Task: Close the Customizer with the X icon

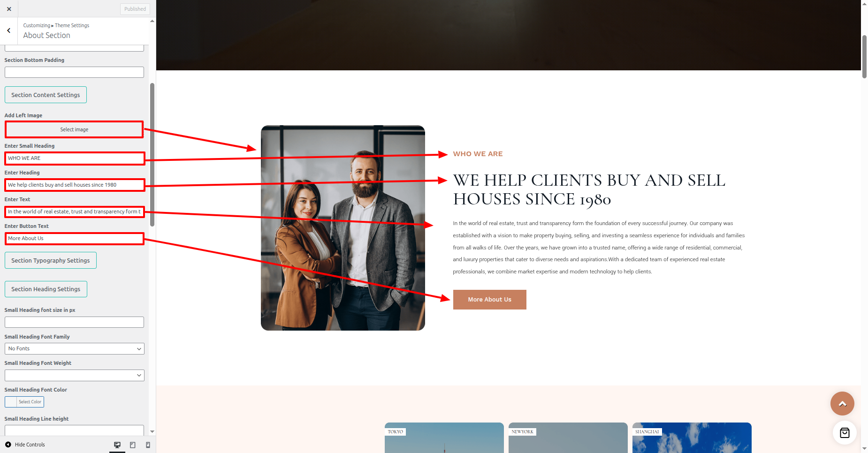Action: click(x=9, y=9)
